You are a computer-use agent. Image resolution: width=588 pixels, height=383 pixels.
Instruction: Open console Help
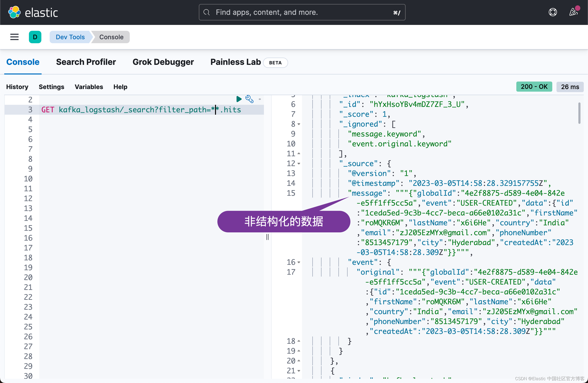120,87
